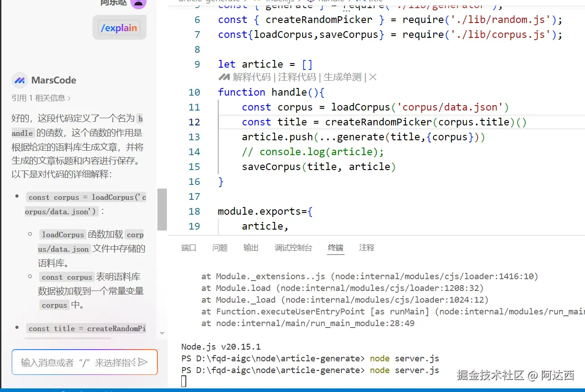Open the 注释 panel tab
Screen dimensions: 585x392
click(x=367, y=248)
